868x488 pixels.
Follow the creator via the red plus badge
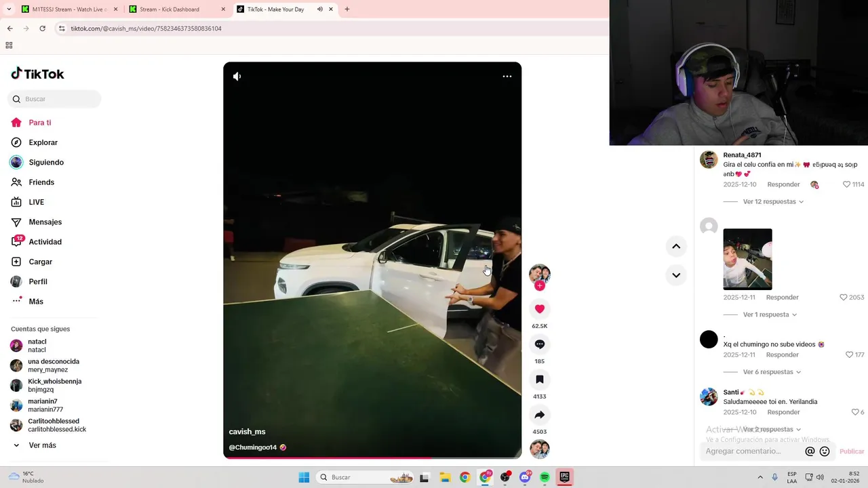[540, 286]
